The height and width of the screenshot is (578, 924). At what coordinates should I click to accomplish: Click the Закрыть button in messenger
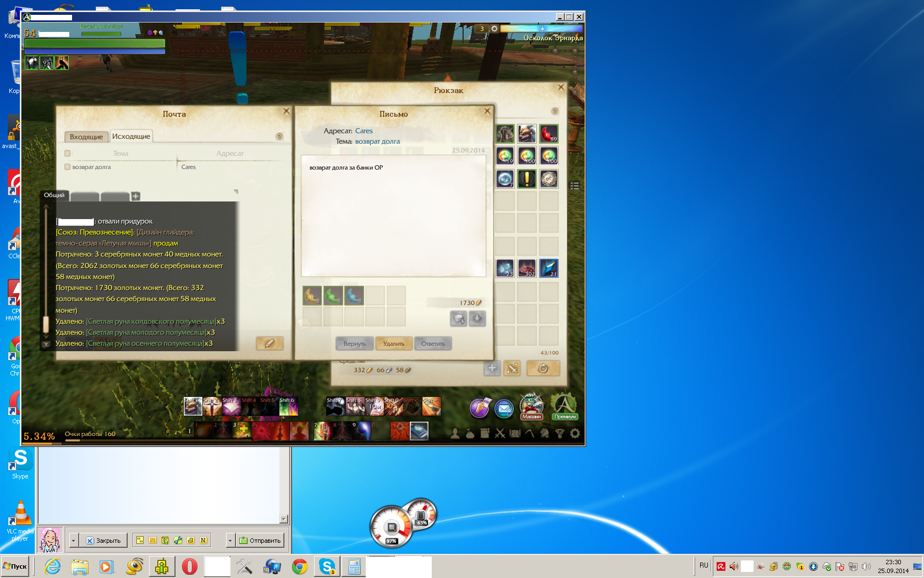tap(103, 541)
